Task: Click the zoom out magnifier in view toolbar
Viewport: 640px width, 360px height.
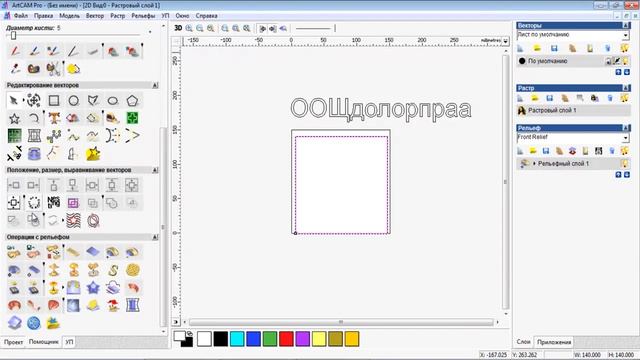Action: tap(200, 28)
